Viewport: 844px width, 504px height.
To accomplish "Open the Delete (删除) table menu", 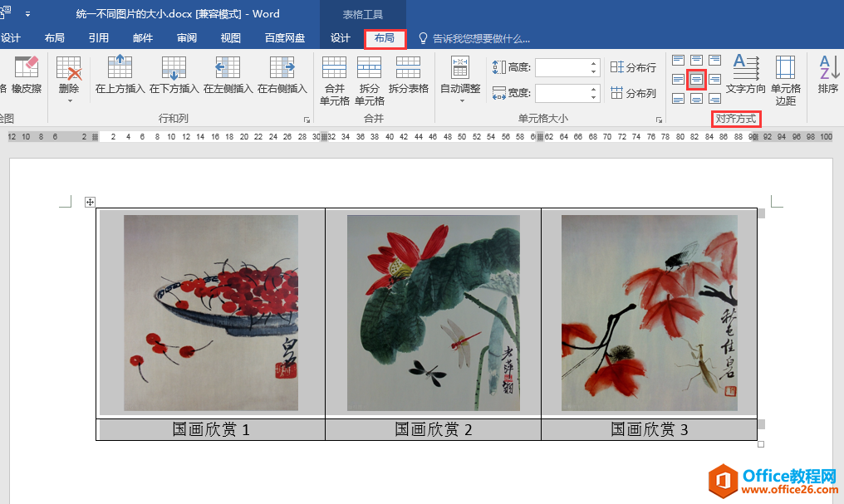I will [69, 79].
